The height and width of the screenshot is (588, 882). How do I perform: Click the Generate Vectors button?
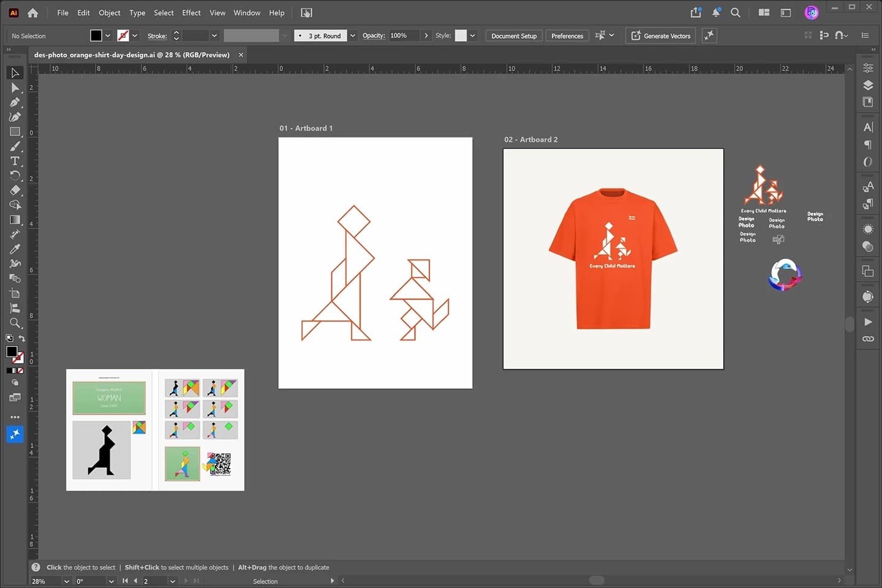pos(661,36)
